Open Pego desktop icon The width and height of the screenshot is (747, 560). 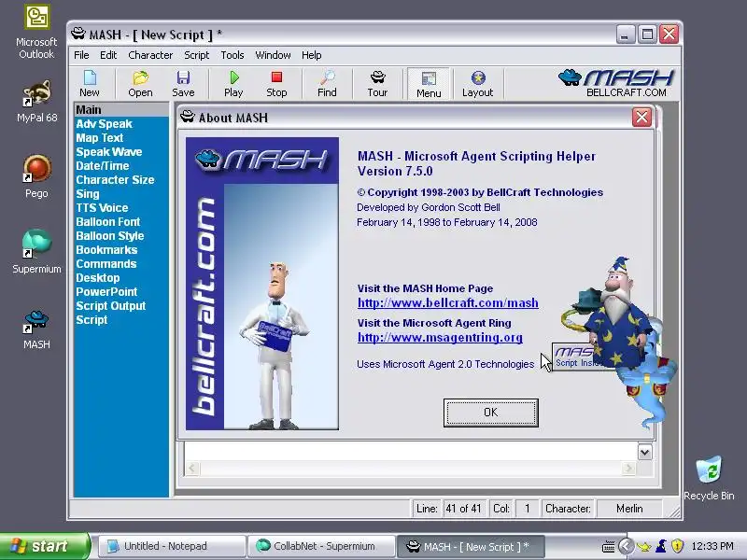click(x=36, y=176)
